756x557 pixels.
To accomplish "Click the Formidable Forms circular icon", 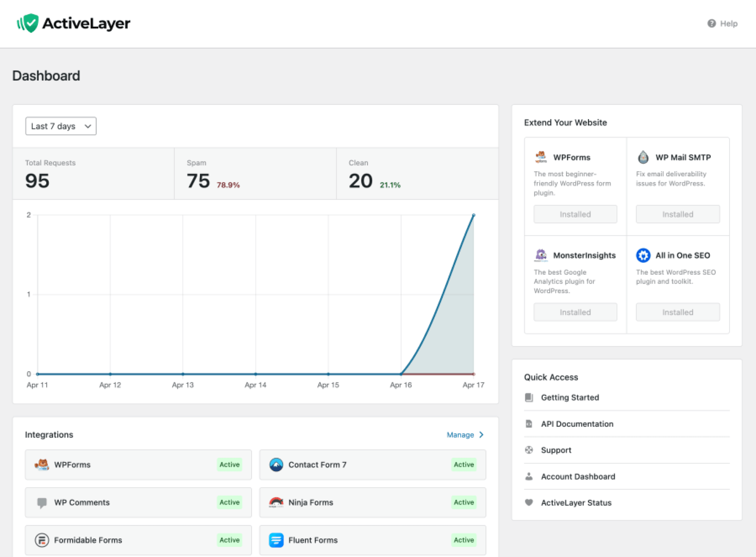I will pos(42,540).
